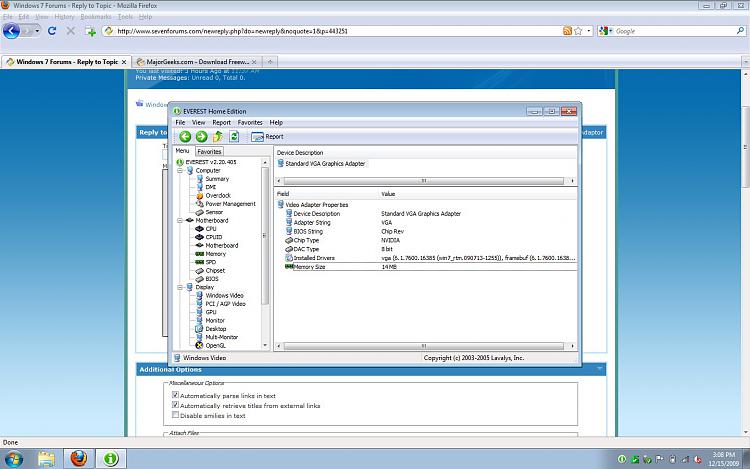Open a new Firefox tab
This screenshot has width=750, height=469.
[x=270, y=62]
